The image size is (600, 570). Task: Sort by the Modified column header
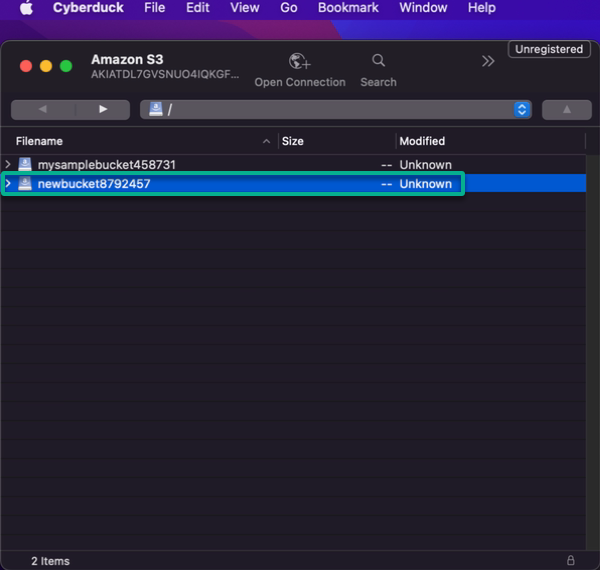(422, 141)
